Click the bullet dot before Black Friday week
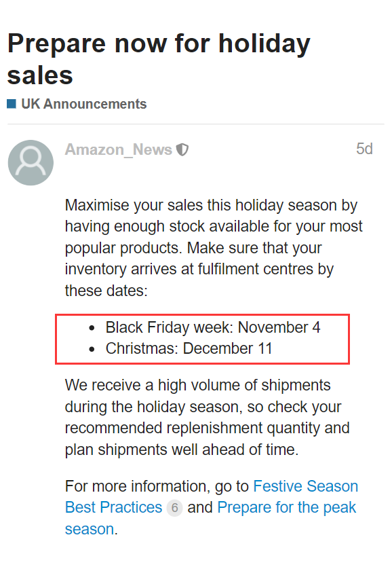The height and width of the screenshot is (567, 392). [x=92, y=329]
